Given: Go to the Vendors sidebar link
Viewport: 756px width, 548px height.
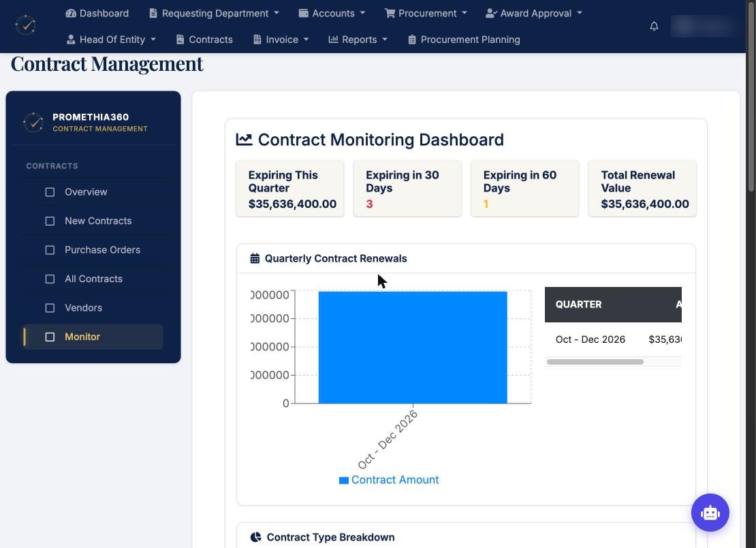Looking at the screenshot, I should [x=83, y=308].
